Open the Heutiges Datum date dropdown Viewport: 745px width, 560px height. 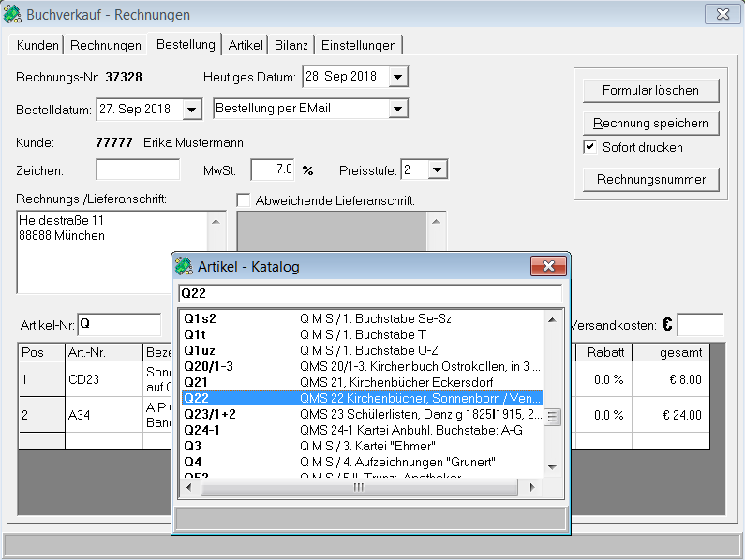[x=398, y=77]
